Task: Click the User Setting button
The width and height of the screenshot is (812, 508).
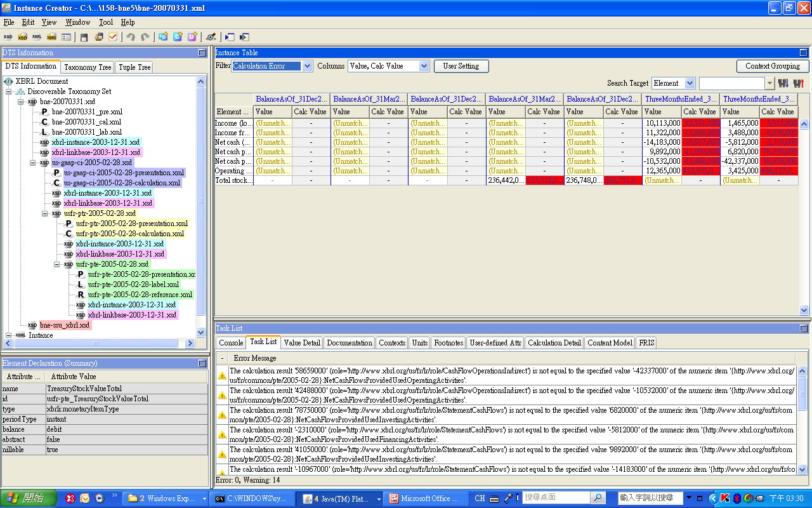Action: [461, 66]
